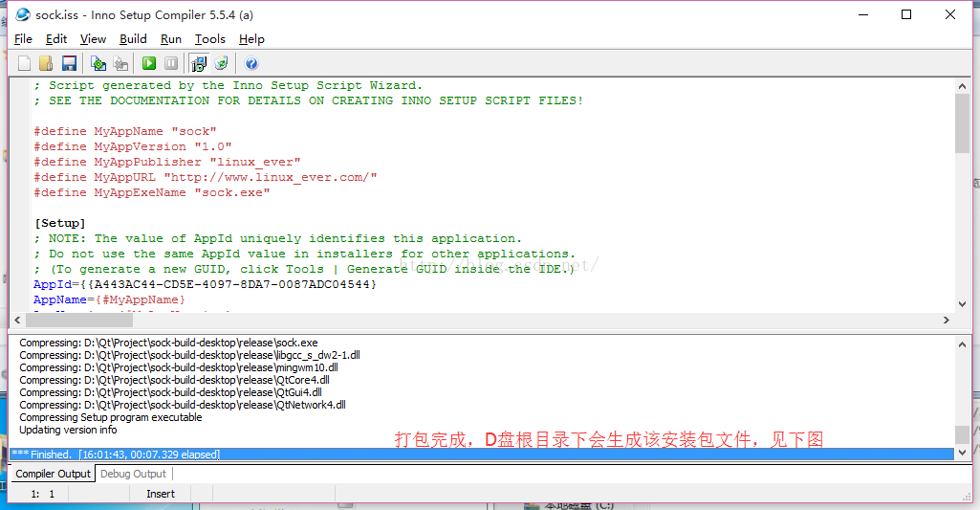The image size is (980, 510).
Task: Click the AppId GUID code line
Action: [x=205, y=285]
